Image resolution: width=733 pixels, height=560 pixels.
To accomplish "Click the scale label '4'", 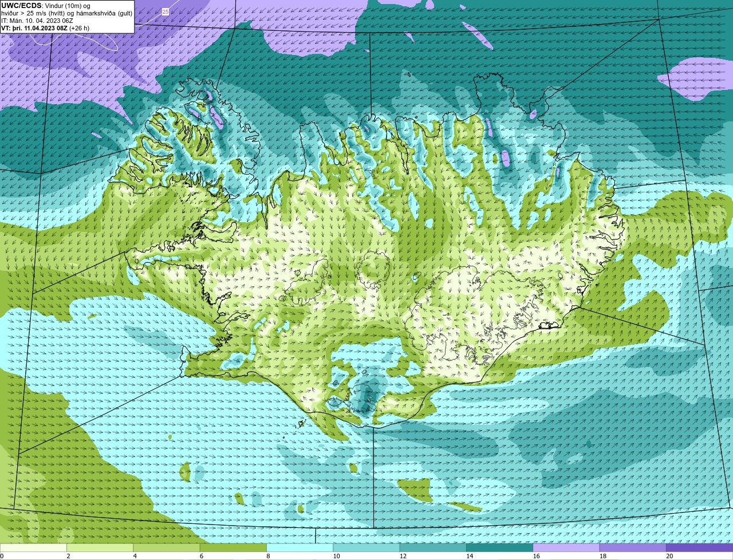I will 135,556.
